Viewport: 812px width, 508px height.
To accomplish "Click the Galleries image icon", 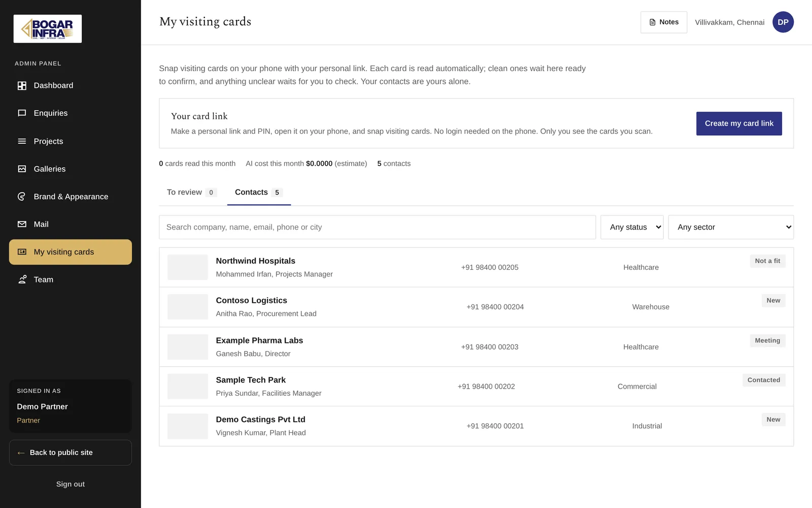I will [x=22, y=169].
